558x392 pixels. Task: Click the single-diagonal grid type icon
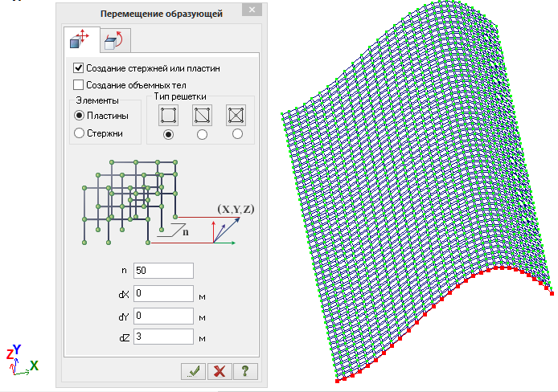tap(202, 115)
